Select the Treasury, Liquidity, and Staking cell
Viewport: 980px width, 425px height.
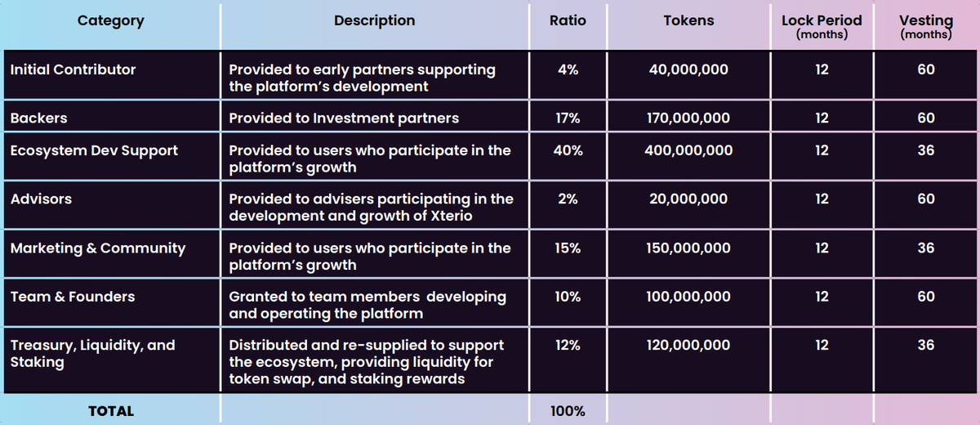pos(92,353)
